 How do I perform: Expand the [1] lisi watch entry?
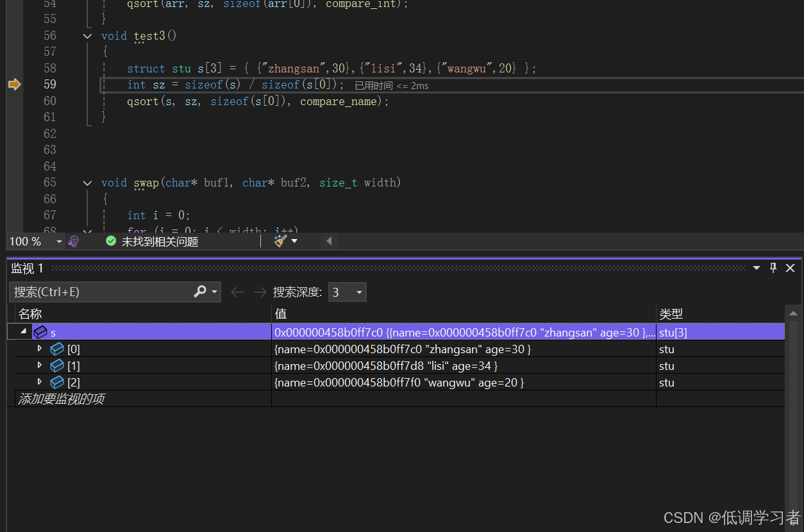point(40,365)
